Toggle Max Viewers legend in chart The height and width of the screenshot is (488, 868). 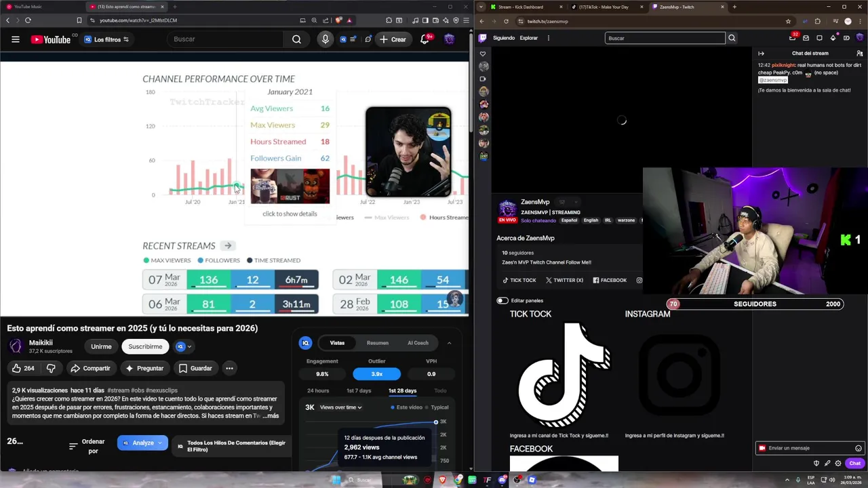click(x=387, y=218)
